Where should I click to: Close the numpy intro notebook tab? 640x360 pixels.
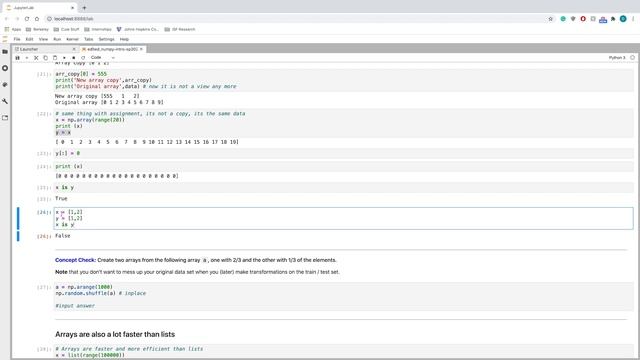pos(141,49)
